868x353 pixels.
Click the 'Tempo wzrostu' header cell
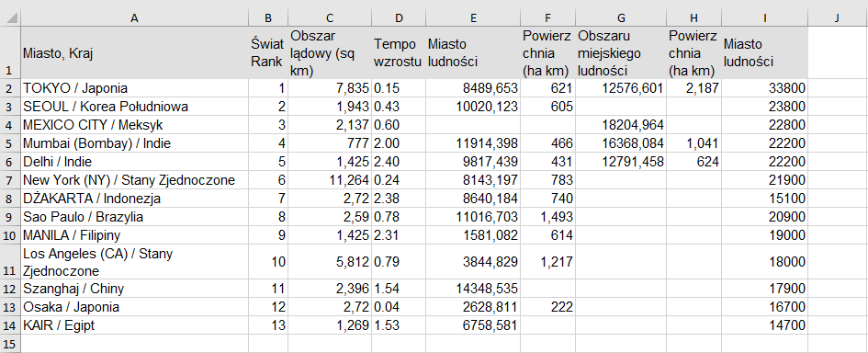coord(399,52)
